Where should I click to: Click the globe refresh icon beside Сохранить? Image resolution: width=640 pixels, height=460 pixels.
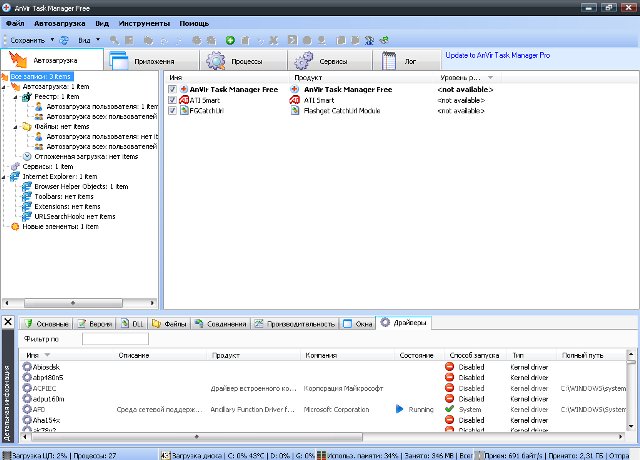click(64, 40)
